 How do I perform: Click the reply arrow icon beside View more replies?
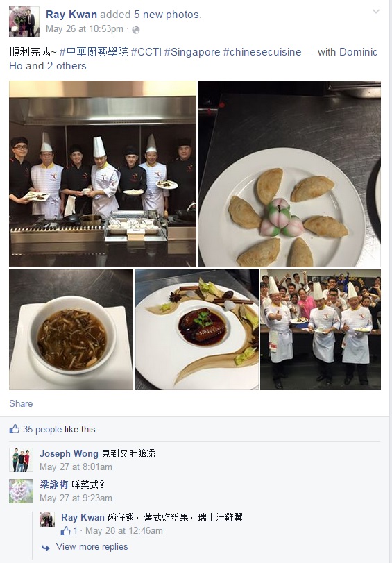point(46,548)
